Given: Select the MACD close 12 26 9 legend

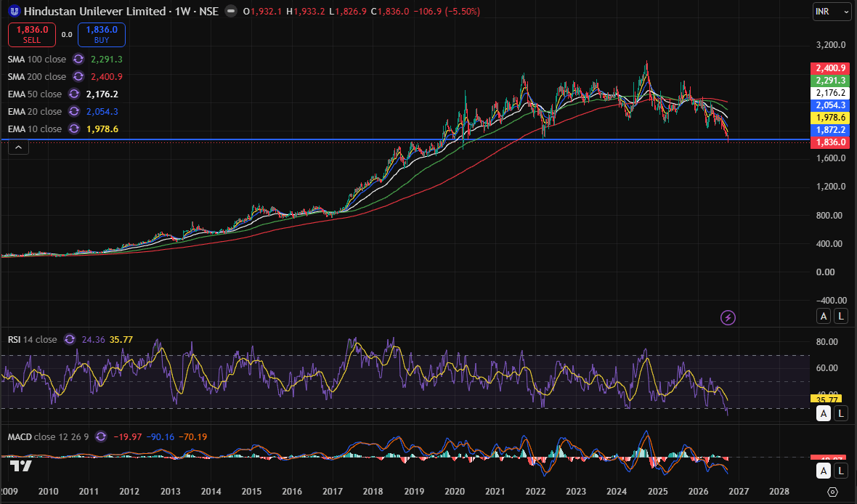Looking at the screenshot, I should pos(48,436).
